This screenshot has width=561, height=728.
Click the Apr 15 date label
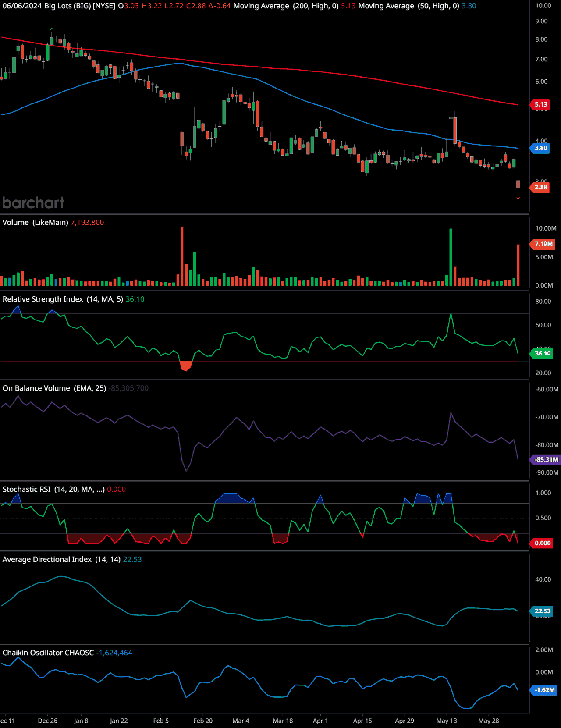362,721
